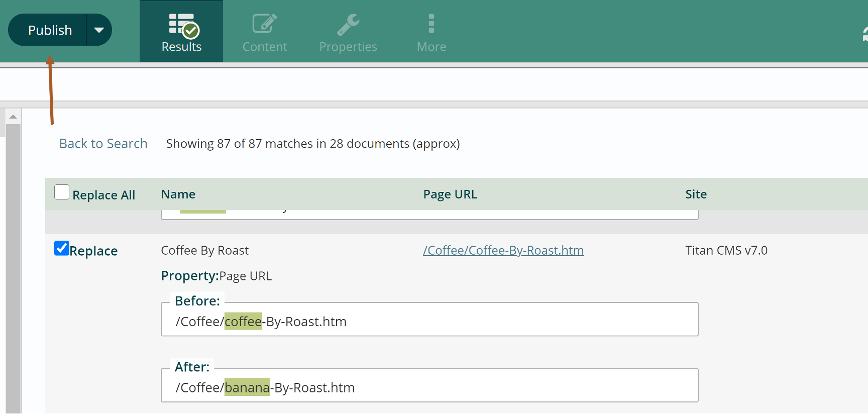
Task: Open Properties wrench icon
Action: click(348, 24)
